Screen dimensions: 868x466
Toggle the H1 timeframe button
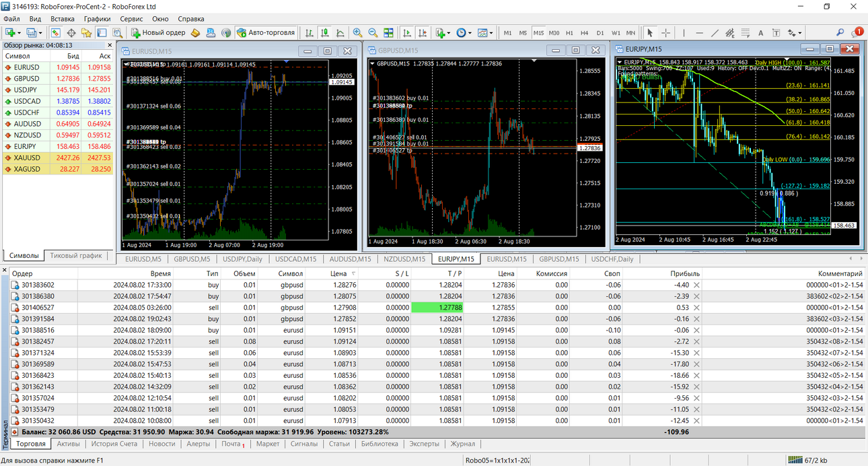pyautogui.click(x=569, y=32)
